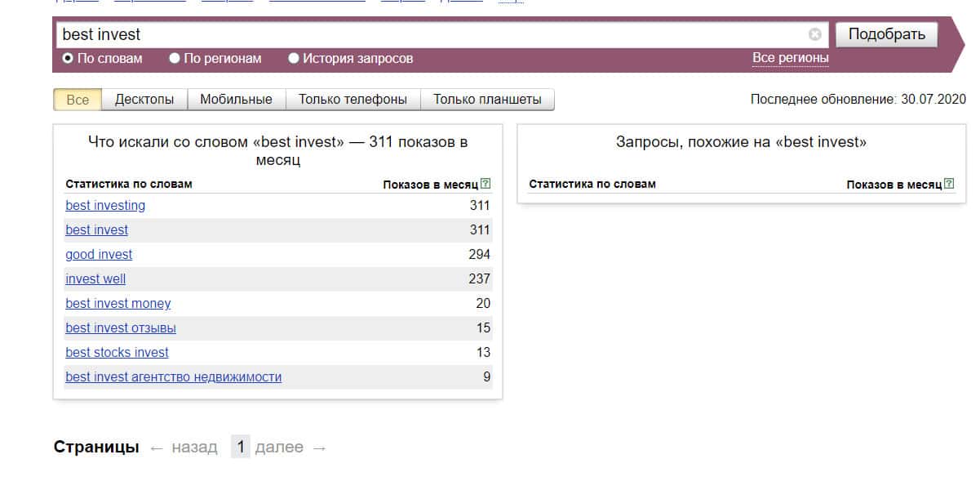Open the 'best invest' query link
This screenshot has width=980, height=499.
(96, 229)
